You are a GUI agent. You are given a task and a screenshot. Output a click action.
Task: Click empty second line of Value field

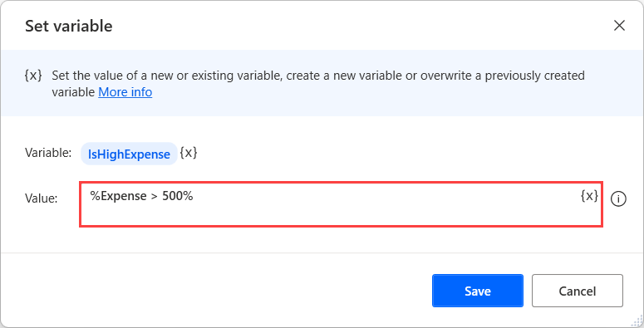coord(328,216)
